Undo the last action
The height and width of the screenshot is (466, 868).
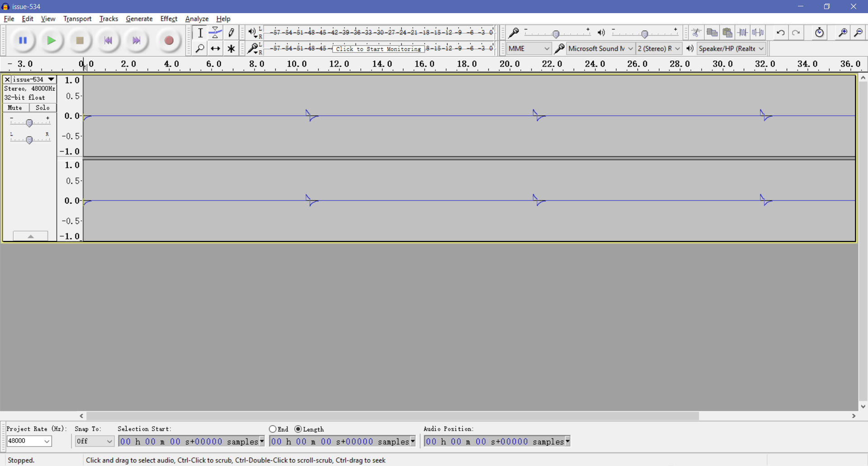coord(781,33)
